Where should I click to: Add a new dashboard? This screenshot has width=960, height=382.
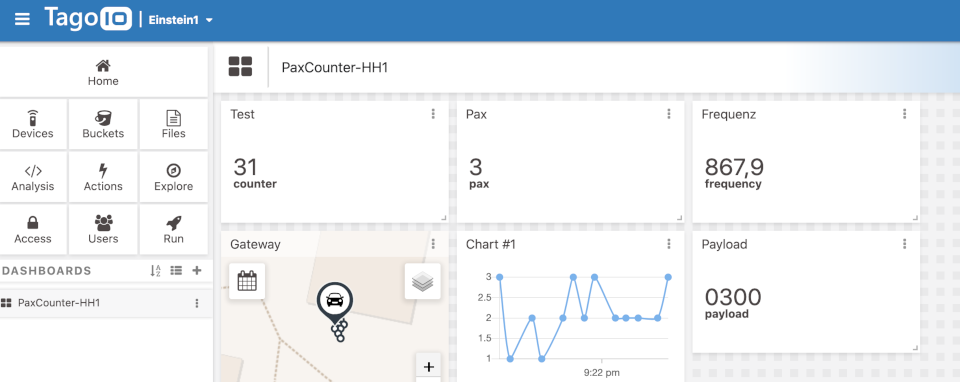[x=197, y=271]
